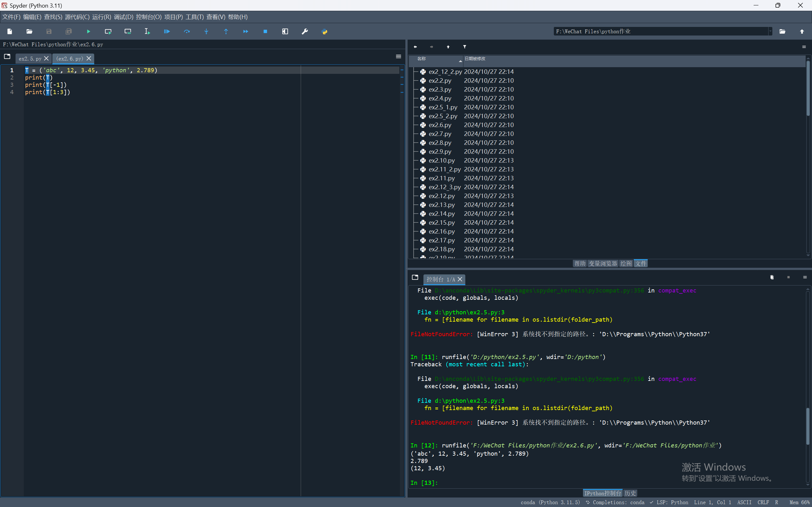Open the editor pane options hamburger menu
Viewport: 812px width, 507px height.
point(399,57)
